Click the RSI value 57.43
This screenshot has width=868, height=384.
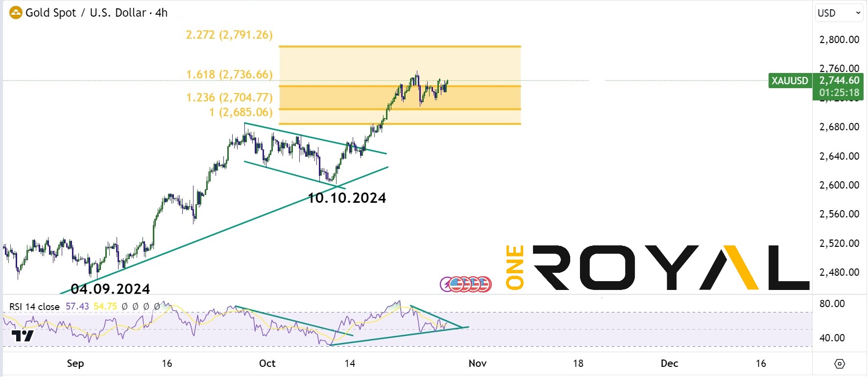click(77, 306)
